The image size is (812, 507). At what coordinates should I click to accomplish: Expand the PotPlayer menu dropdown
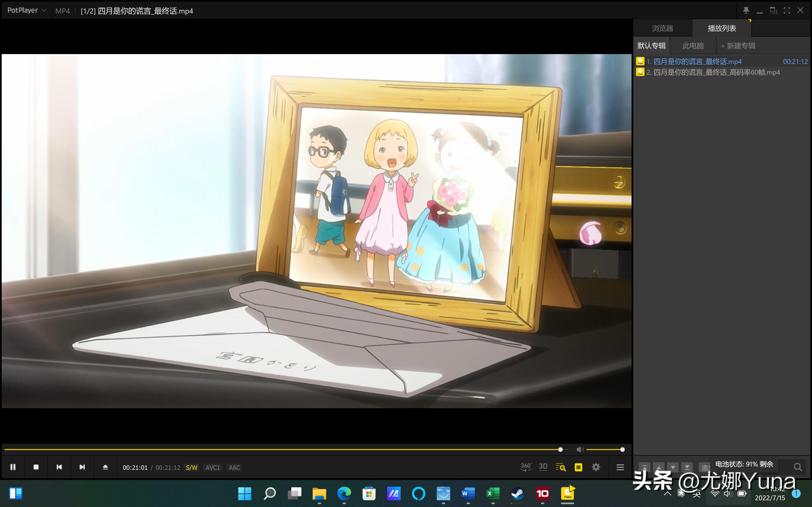[x=27, y=10]
